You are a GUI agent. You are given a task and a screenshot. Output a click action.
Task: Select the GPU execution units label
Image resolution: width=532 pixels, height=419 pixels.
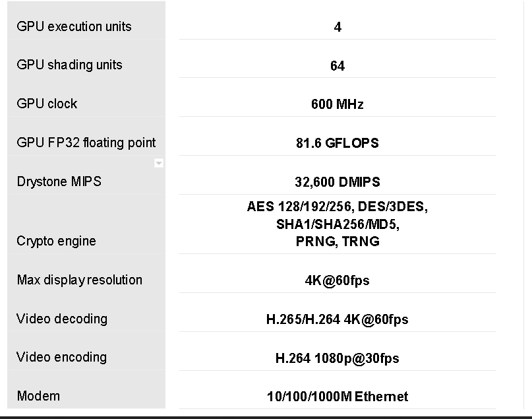tap(74, 26)
